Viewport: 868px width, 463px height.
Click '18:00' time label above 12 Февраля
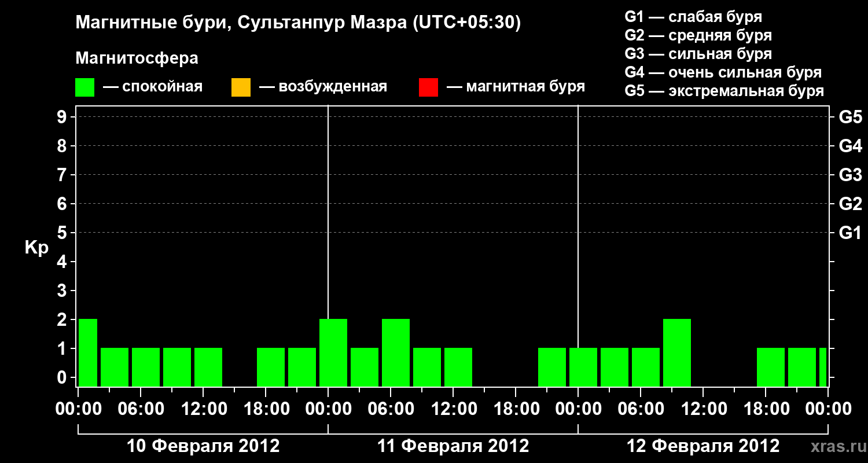pos(766,409)
